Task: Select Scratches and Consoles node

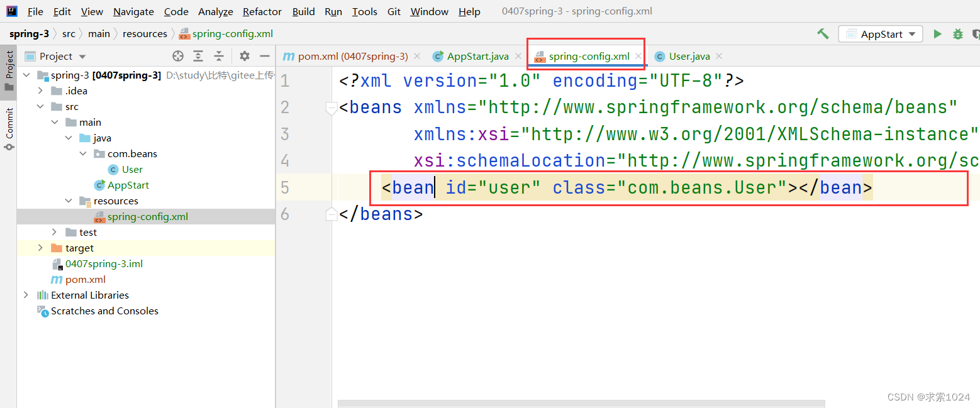Action: tap(97, 311)
